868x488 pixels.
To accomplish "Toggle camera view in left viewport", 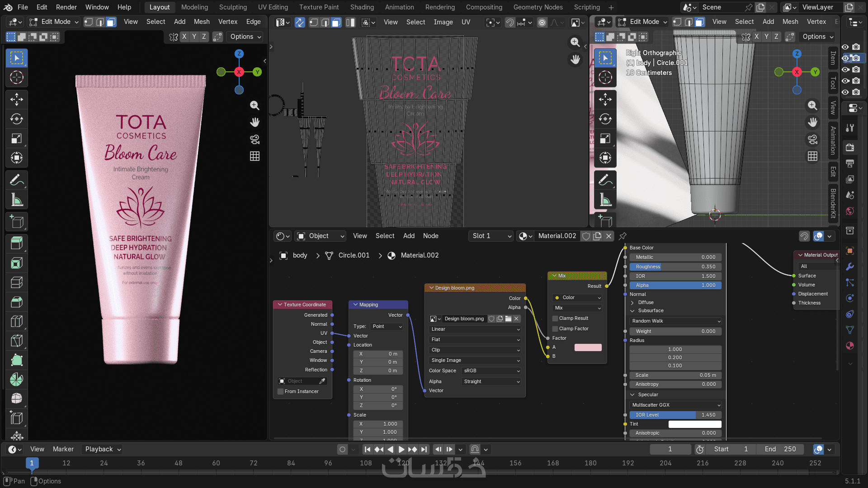I will click(x=255, y=139).
